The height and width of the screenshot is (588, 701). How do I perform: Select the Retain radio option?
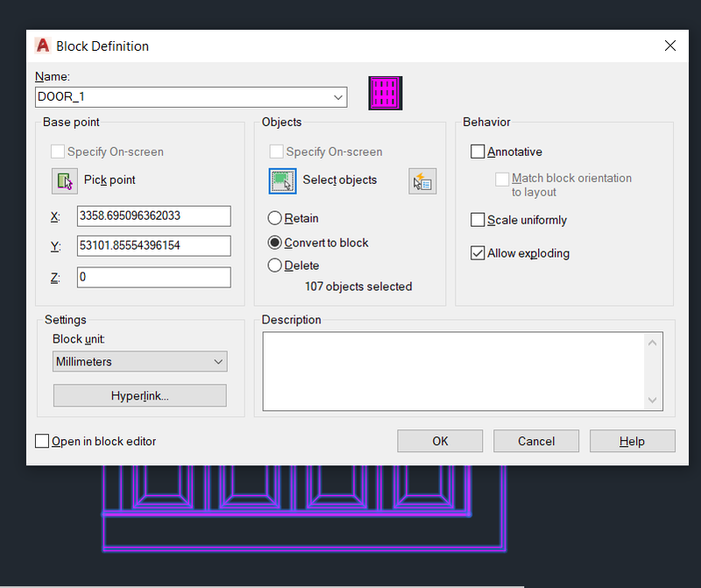point(274,218)
